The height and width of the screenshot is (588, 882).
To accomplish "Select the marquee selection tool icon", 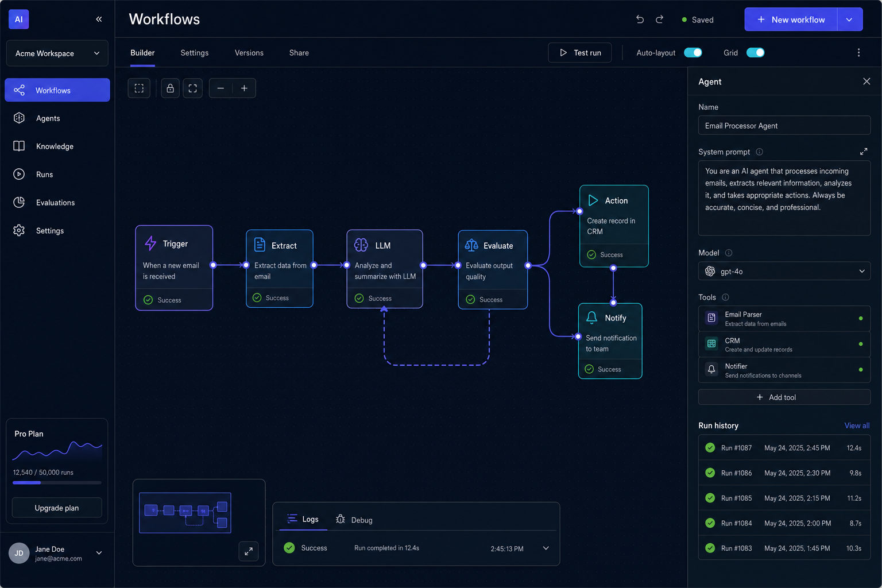I will (139, 88).
